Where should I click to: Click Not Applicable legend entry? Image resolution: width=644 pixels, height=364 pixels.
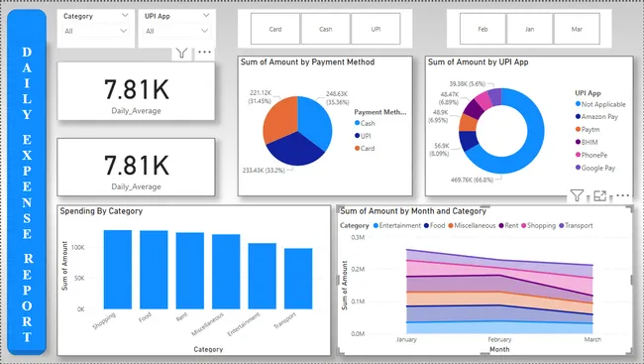[600, 104]
